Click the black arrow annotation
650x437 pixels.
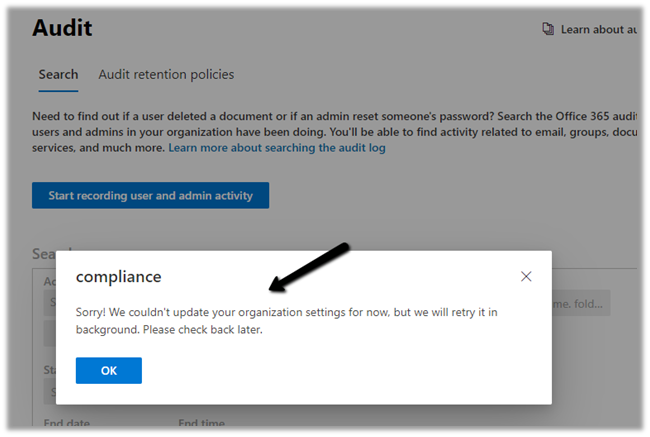tap(313, 266)
